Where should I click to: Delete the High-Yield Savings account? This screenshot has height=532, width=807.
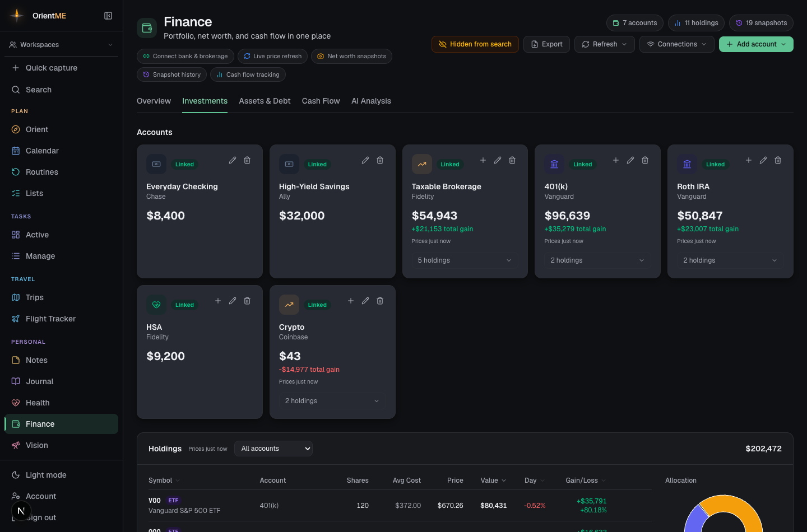coord(380,160)
